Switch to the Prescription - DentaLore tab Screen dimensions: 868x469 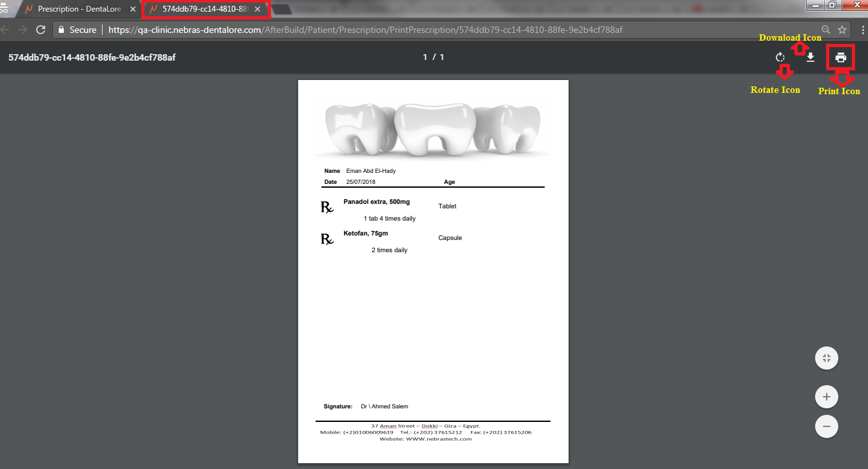77,9
